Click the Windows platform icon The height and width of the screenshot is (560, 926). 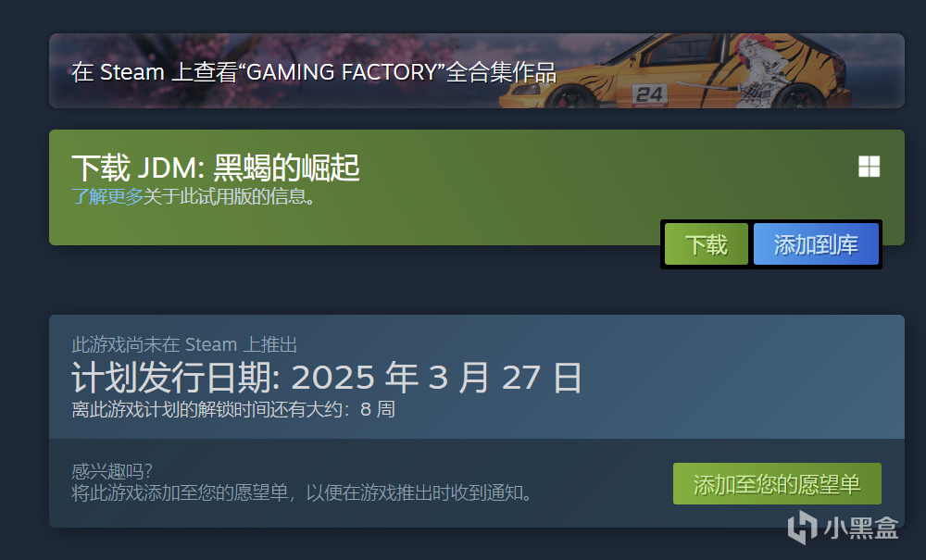coord(869,167)
